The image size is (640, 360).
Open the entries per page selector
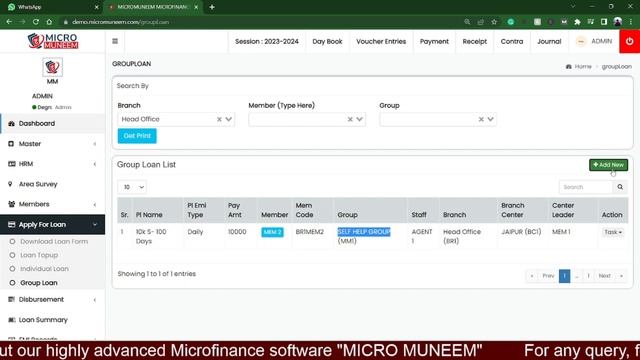click(x=132, y=187)
